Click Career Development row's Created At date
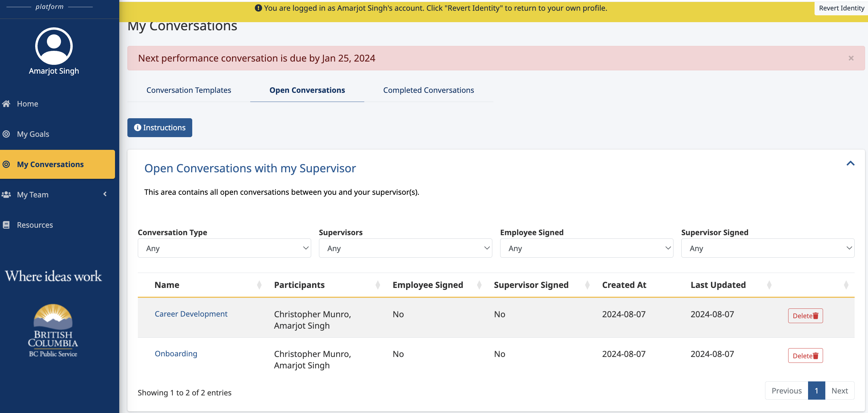 (624, 314)
